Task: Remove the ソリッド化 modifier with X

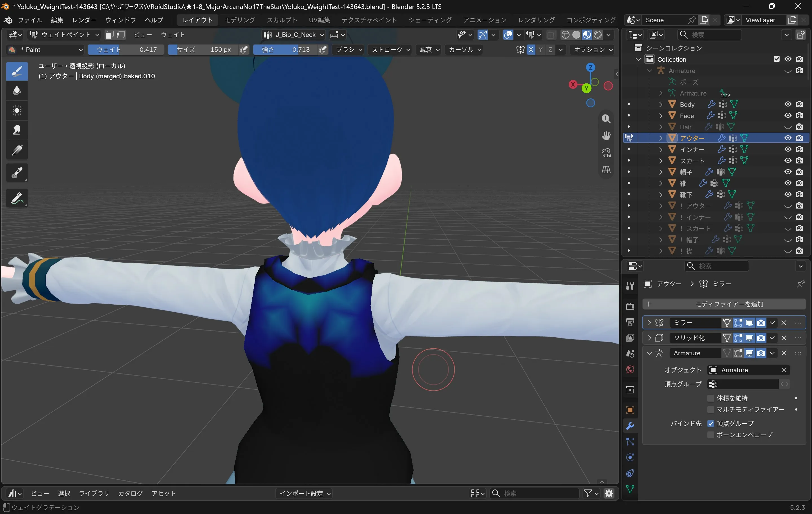Action: pyautogui.click(x=784, y=338)
